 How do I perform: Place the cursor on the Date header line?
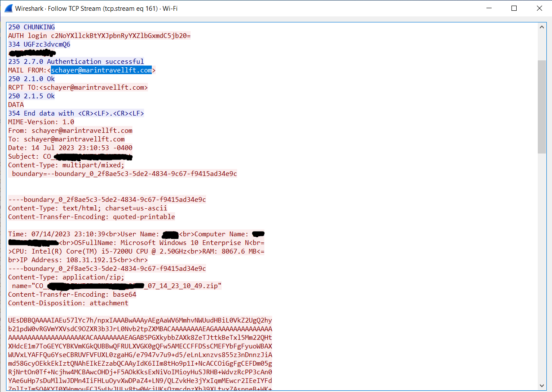[70, 148]
